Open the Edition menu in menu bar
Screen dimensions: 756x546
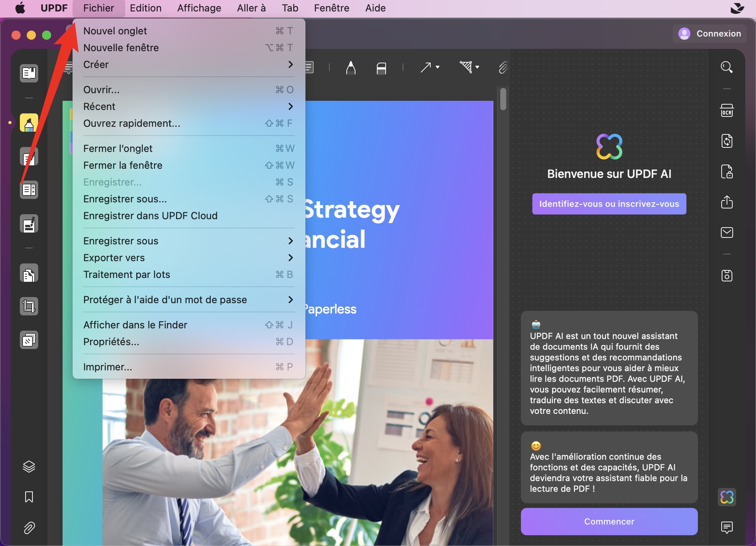pyautogui.click(x=145, y=8)
